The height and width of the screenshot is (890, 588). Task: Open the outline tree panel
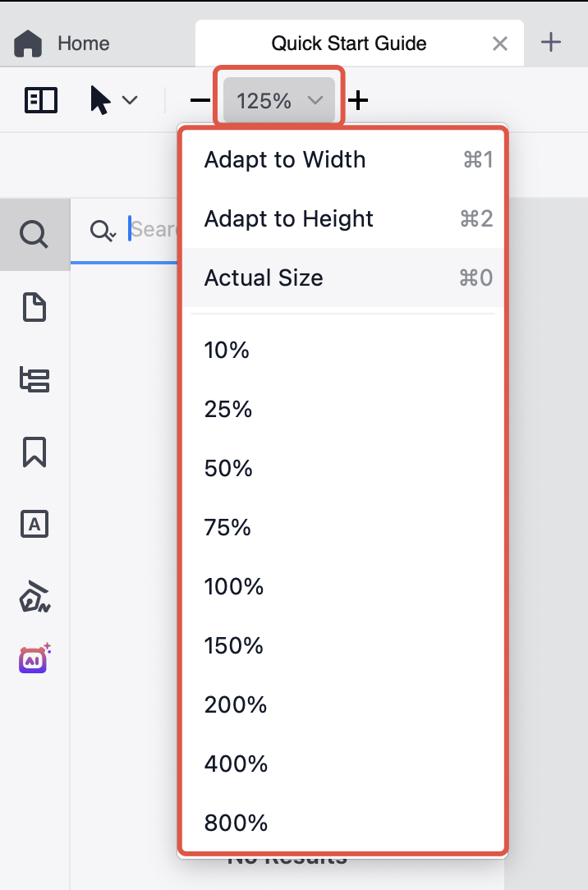coord(34,379)
